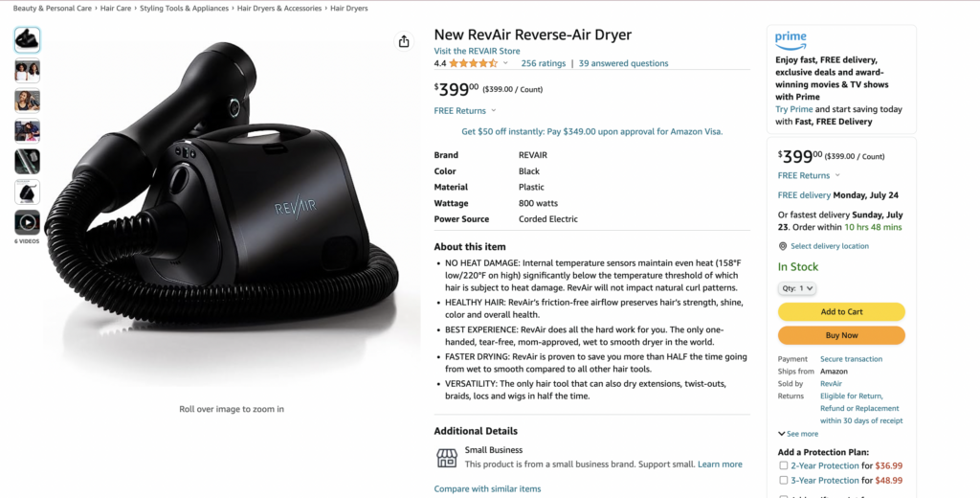Click the share icon above product image
Viewport: 980px width, 498px height.
point(404,41)
